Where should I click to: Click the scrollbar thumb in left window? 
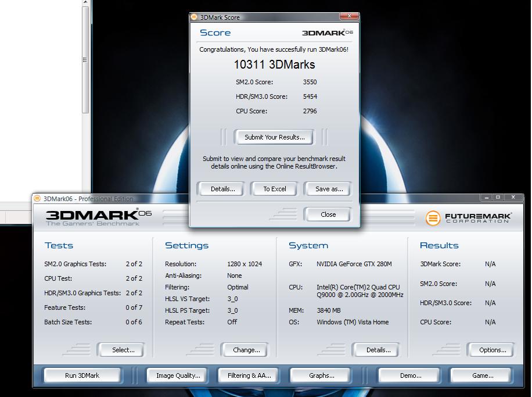click(x=85, y=59)
